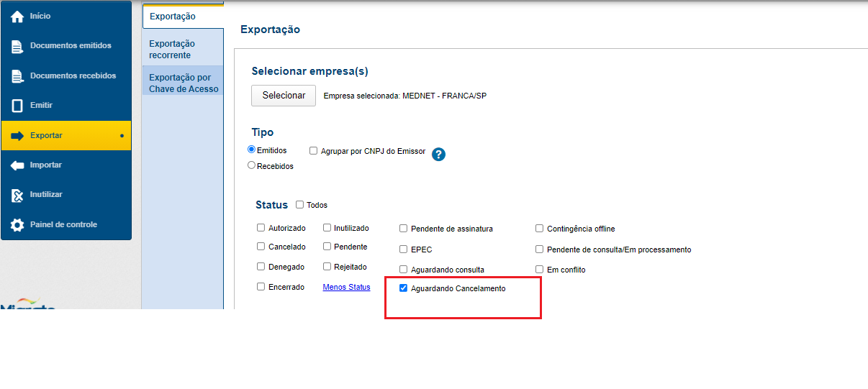Open the Inutilizar icon in sidebar
868x389 pixels.
coord(17,196)
